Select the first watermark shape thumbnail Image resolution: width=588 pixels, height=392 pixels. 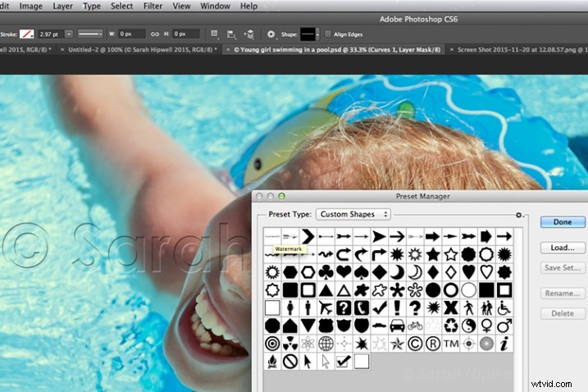(x=272, y=236)
